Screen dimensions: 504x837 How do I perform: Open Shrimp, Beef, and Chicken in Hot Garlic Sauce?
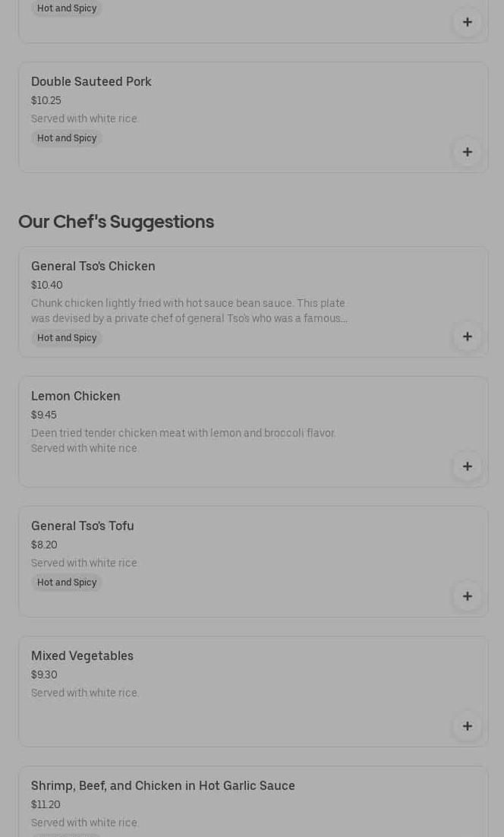click(162, 785)
